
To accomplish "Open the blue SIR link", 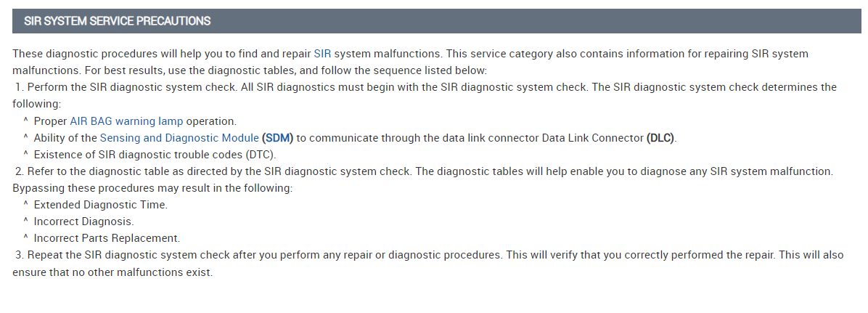I will [322, 54].
